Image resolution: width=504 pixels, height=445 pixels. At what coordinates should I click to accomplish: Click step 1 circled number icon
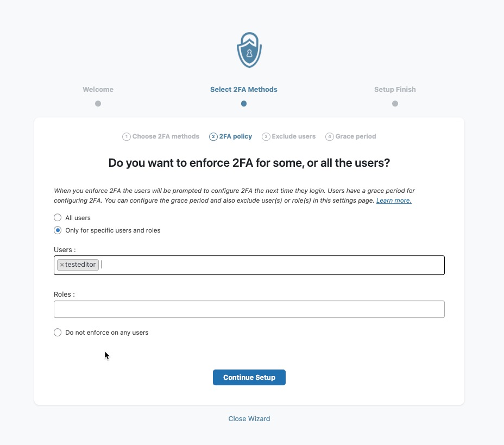click(127, 137)
